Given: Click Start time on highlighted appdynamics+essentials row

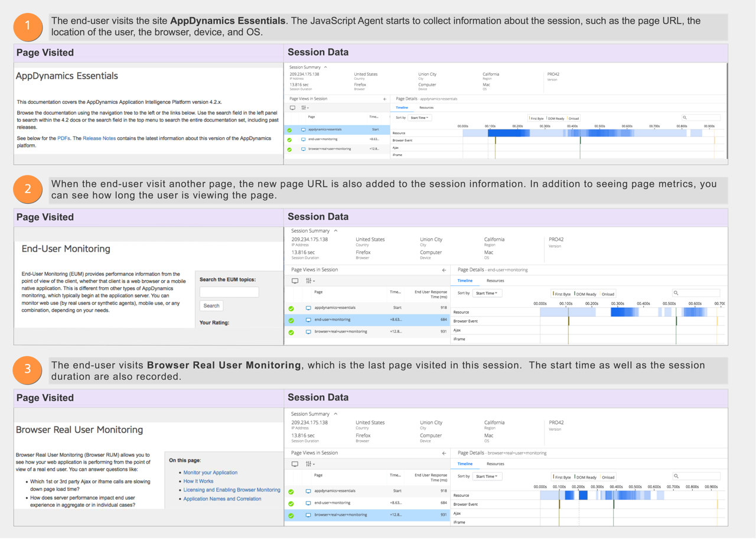Looking at the screenshot, I should pyautogui.click(x=375, y=129).
